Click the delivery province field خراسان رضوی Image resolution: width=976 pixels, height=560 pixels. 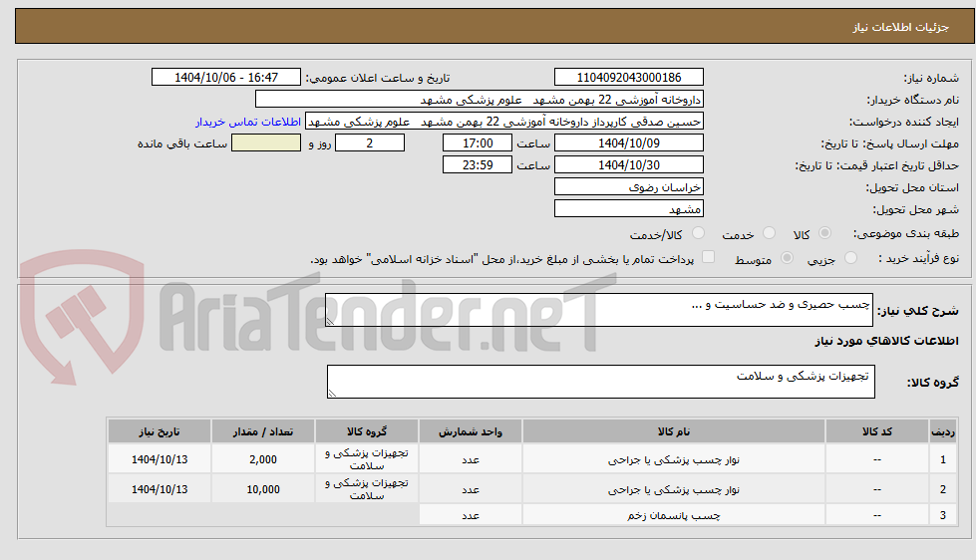coord(629,187)
